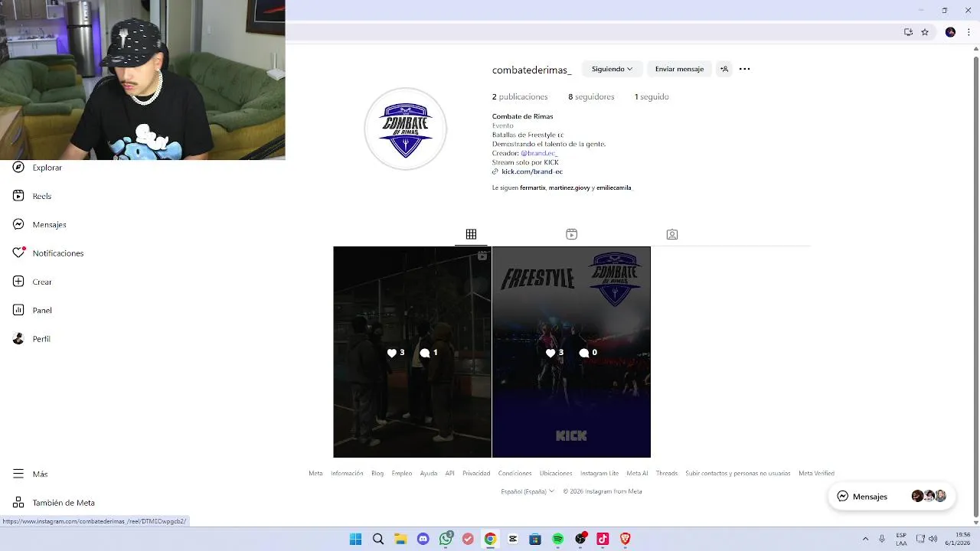Click the Threads footer link
Screen dimensions: 980x551
(x=667, y=474)
